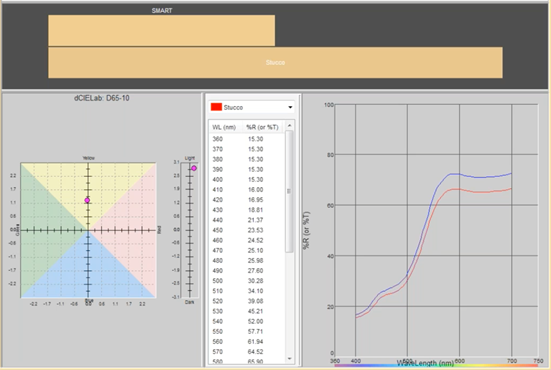Image resolution: width=551 pixels, height=370 pixels.
Task: Click the %R (or %T) column header
Action: pos(262,127)
